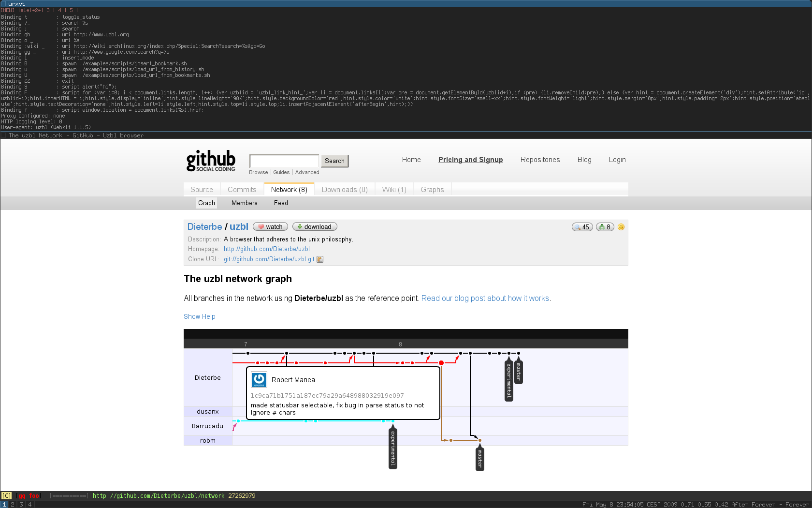
Task: Click the git clone URL link
Action: point(269,259)
